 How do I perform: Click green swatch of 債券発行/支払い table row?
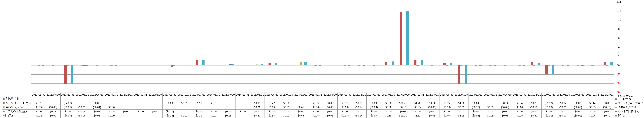pyautogui.click(x=4, y=107)
